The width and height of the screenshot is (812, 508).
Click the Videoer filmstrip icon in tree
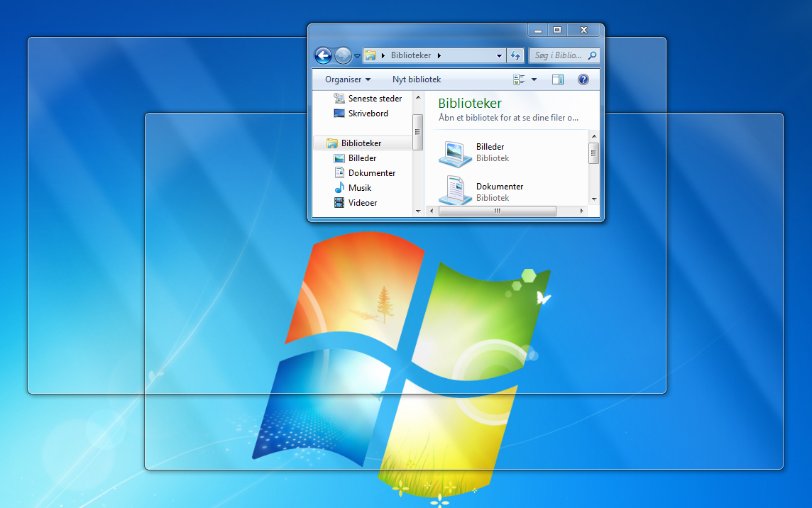[339, 203]
